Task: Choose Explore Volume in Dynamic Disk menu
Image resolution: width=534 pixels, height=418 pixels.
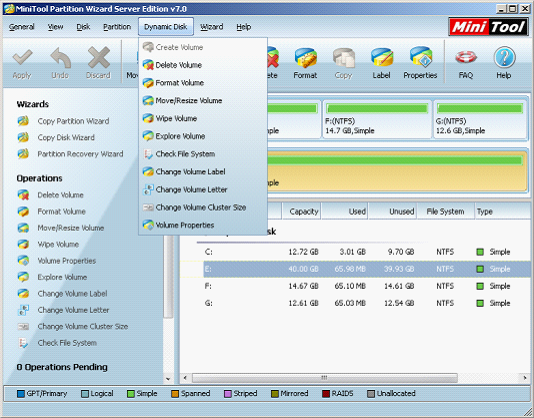Action: pos(203,136)
